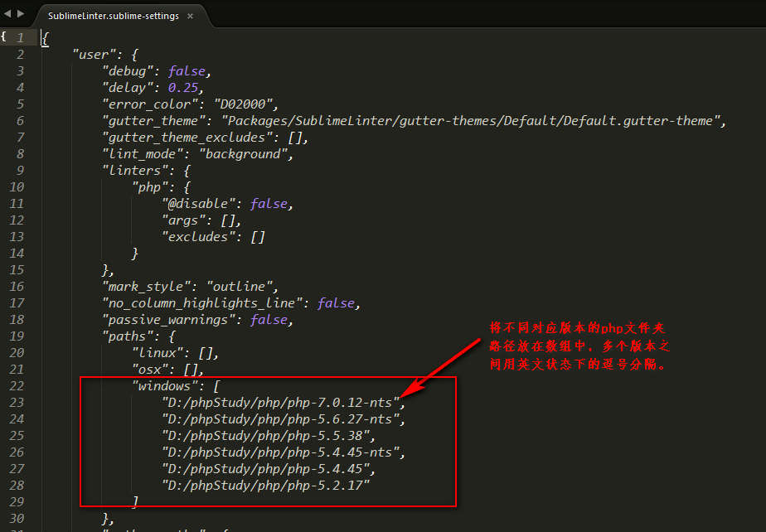Click the php-5.2.17 path entry

click(x=265, y=485)
